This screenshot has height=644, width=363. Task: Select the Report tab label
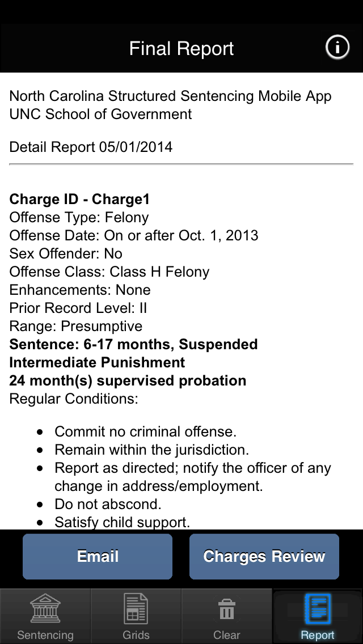tap(318, 635)
